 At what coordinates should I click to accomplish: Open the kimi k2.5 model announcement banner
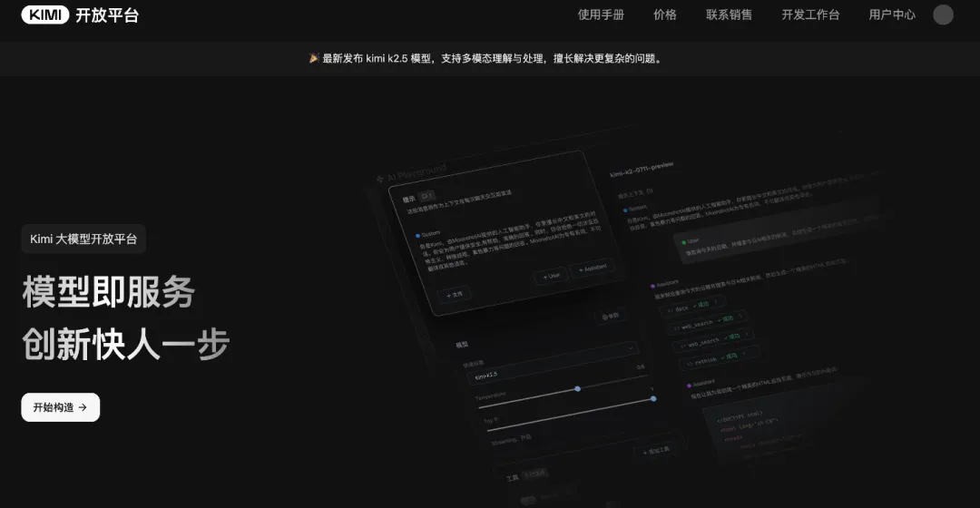pyautogui.click(x=485, y=59)
